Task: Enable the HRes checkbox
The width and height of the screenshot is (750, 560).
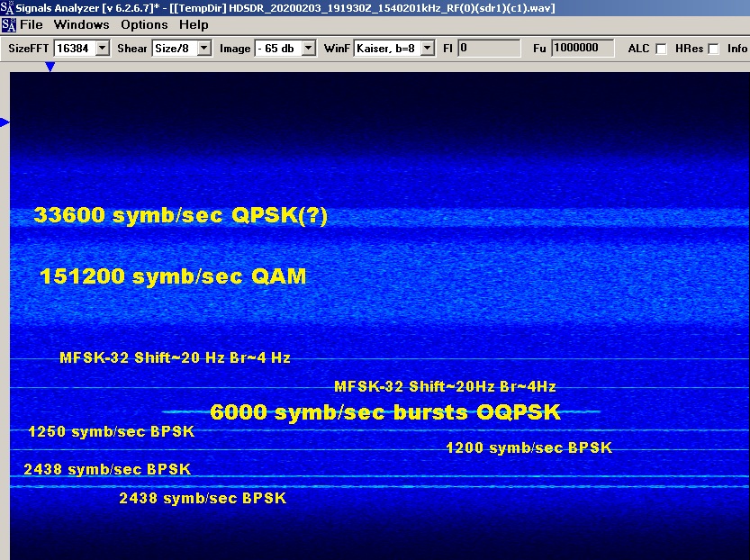Action: (713, 49)
